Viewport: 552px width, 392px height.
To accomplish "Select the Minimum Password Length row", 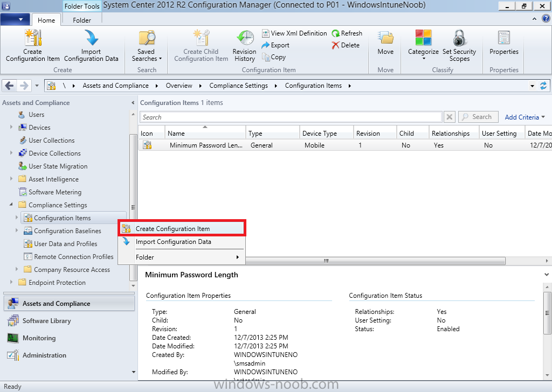I will [x=345, y=145].
